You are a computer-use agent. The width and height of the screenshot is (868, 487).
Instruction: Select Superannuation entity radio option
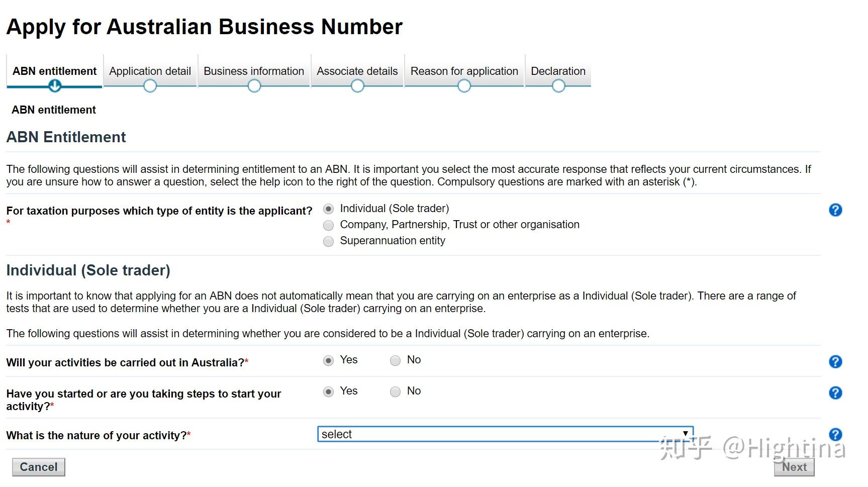tap(328, 242)
